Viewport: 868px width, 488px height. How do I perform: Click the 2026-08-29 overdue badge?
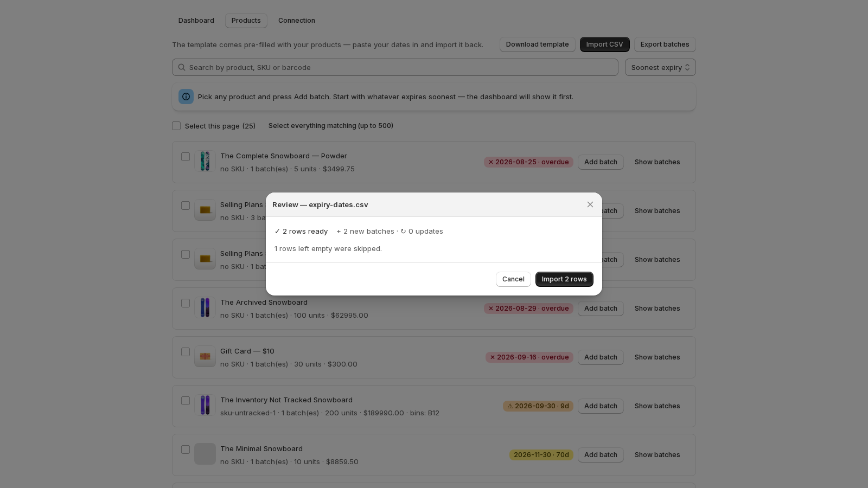528,309
